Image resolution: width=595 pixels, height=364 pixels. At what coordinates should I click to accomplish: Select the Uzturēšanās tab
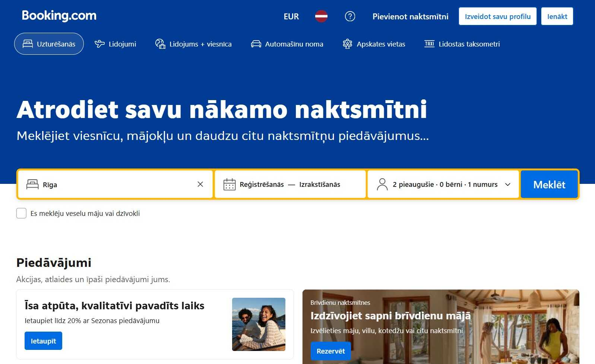click(x=49, y=44)
